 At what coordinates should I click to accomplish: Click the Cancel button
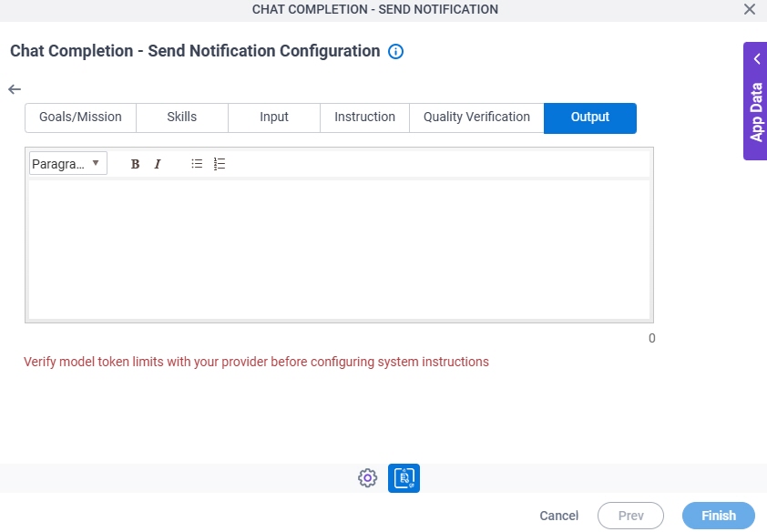(x=558, y=516)
